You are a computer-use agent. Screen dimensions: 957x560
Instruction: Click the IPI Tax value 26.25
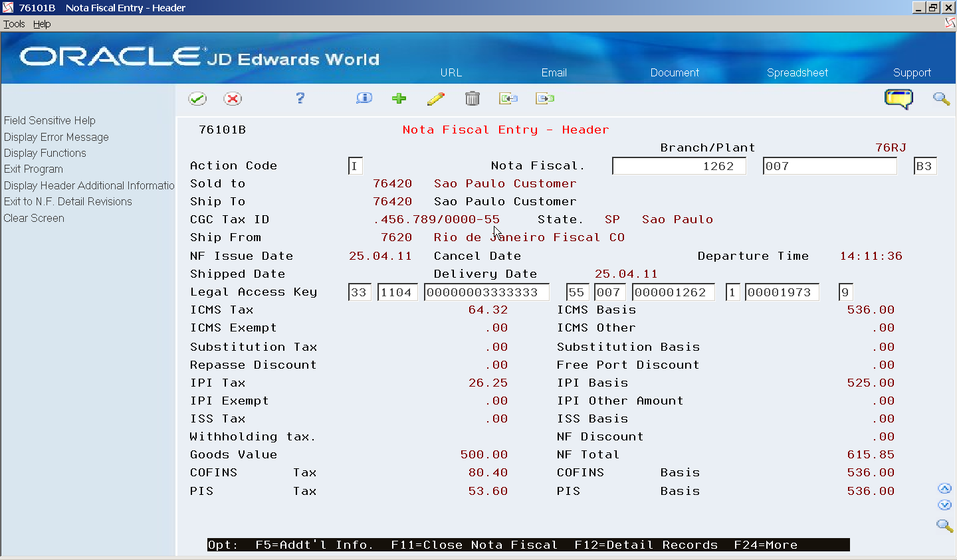[x=488, y=383]
